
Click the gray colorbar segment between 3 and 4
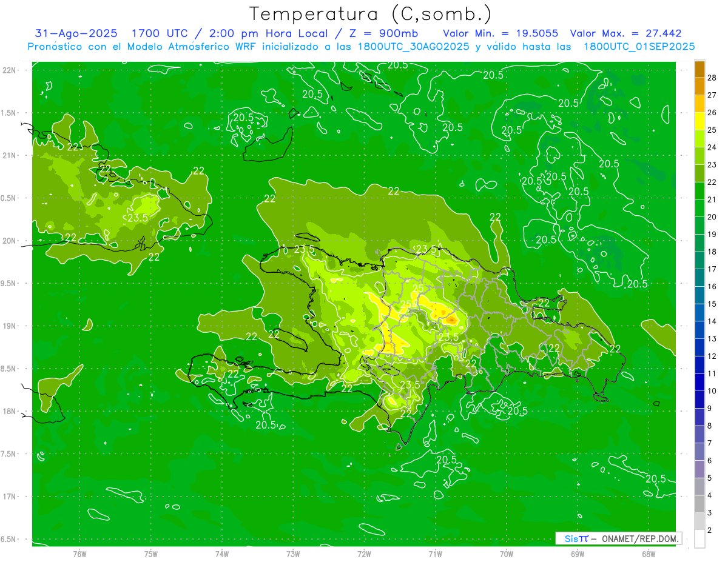tap(699, 504)
